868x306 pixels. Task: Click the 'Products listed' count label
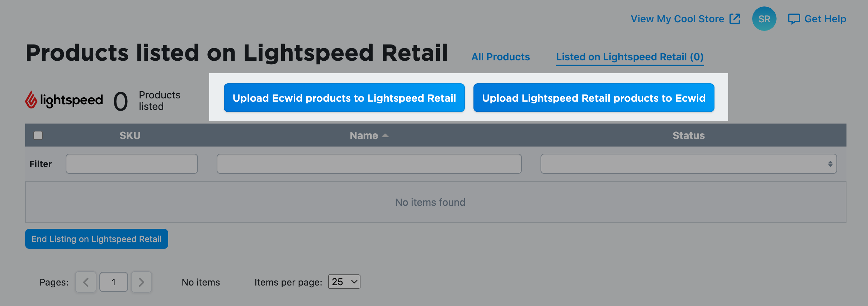[160, 101]
